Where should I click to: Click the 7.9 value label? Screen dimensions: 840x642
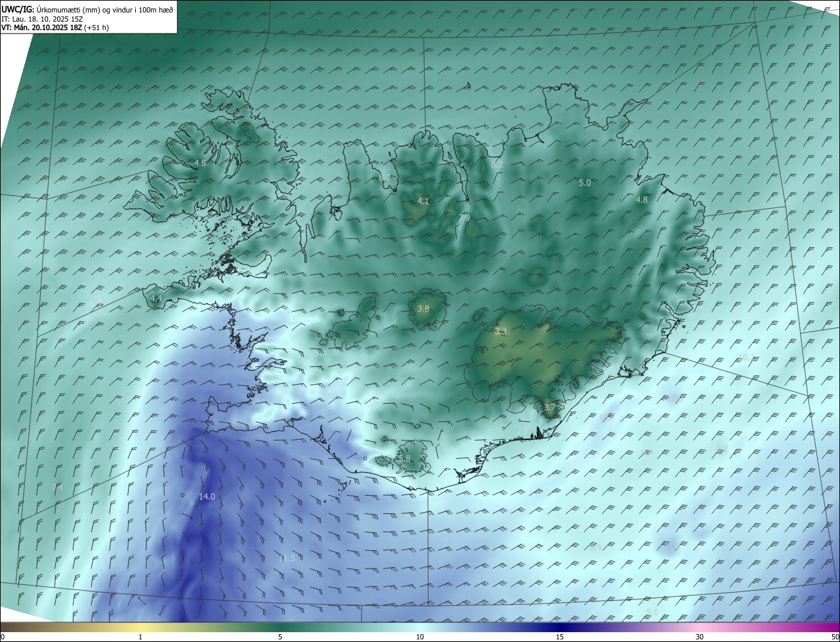click(464, 217)
